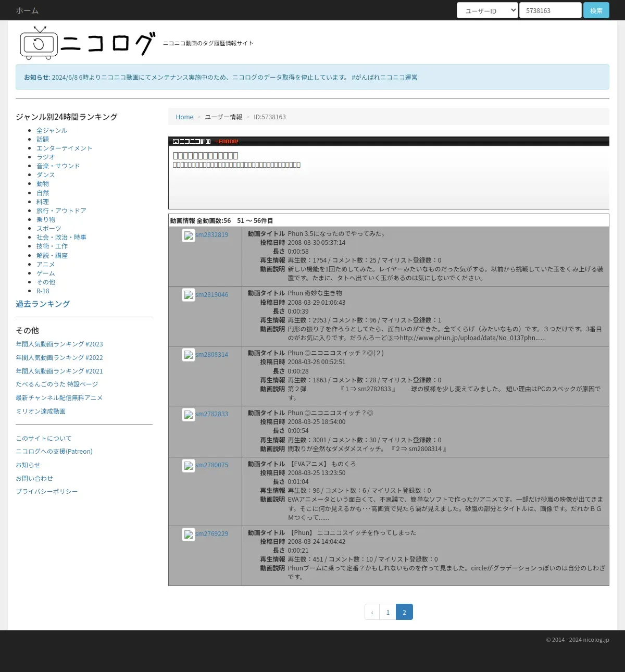Select ユーザー情報 breadcrumb item
The width and height of the screenshot is (625, 672).
[223, 117]
